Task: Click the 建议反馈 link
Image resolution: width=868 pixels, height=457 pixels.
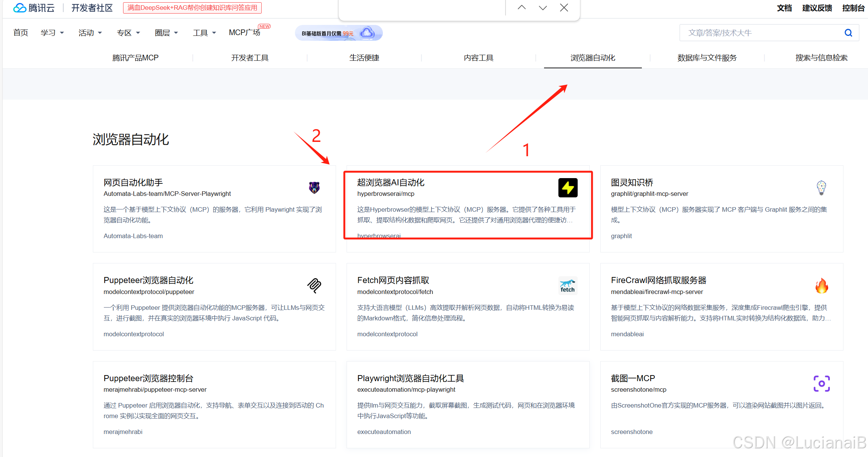Action: pyautogui.click(x=817, y=8)
